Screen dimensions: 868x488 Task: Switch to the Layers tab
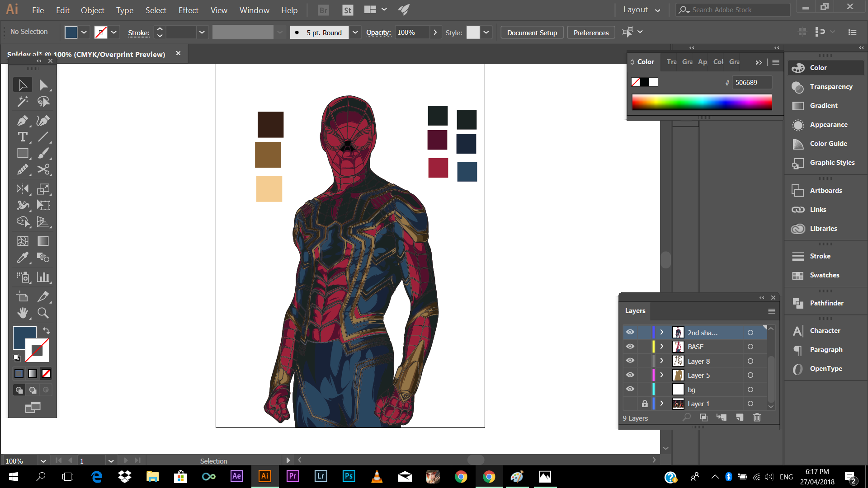tap(635, 311)
